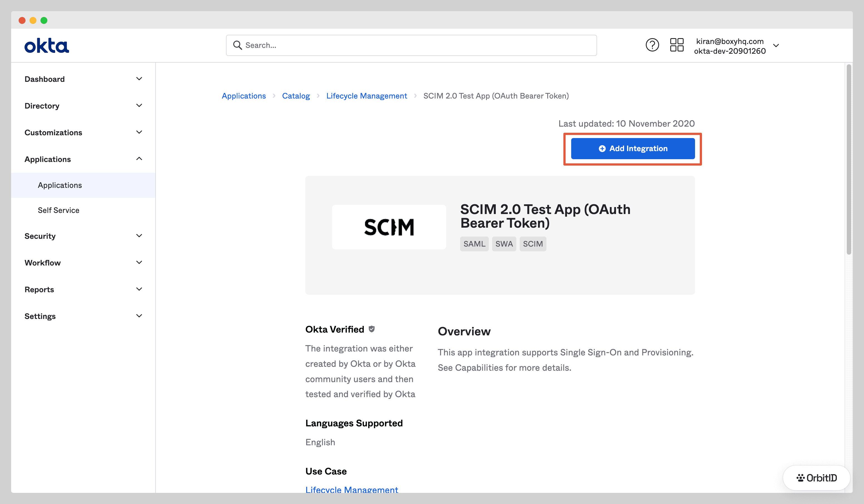This screenshot has height=504, width=864.
Task: Collapse the Applications section
Action: [83, 159]
